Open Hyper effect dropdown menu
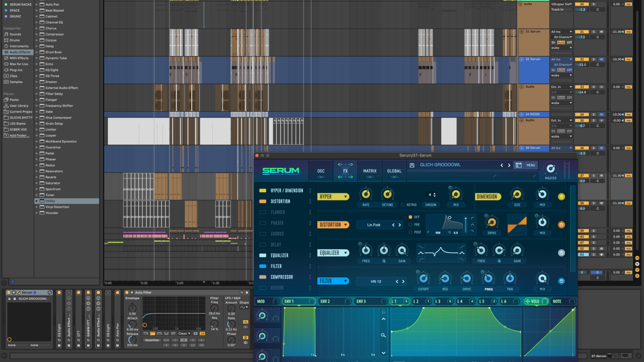The image size is (644, 362). (333, 197)
